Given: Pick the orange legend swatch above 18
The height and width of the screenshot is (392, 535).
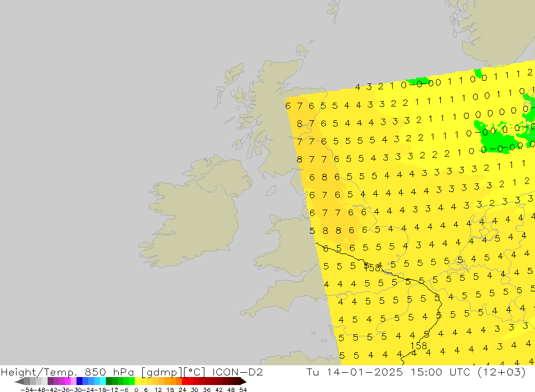Looking at the screenshot, I should 173,381.
